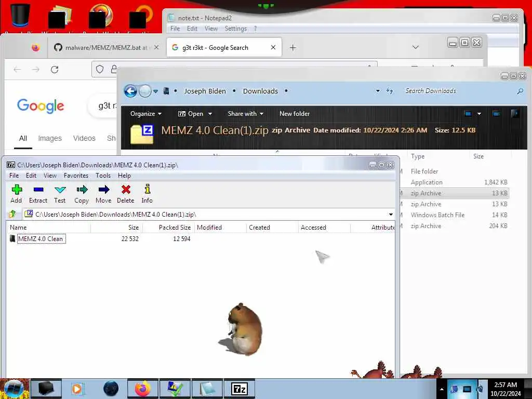Open the Notepad2 Edit menu
This screenshot has height=399, width=532.
(192, 29)
